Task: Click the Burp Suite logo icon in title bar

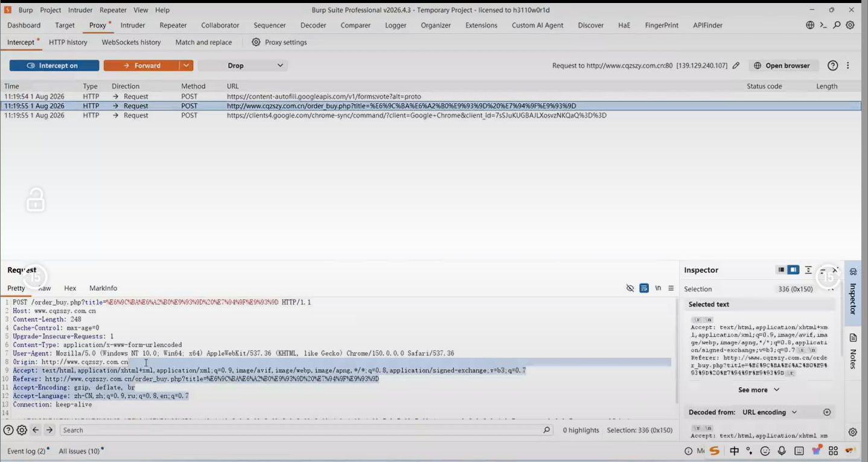Action: point(8,10)
